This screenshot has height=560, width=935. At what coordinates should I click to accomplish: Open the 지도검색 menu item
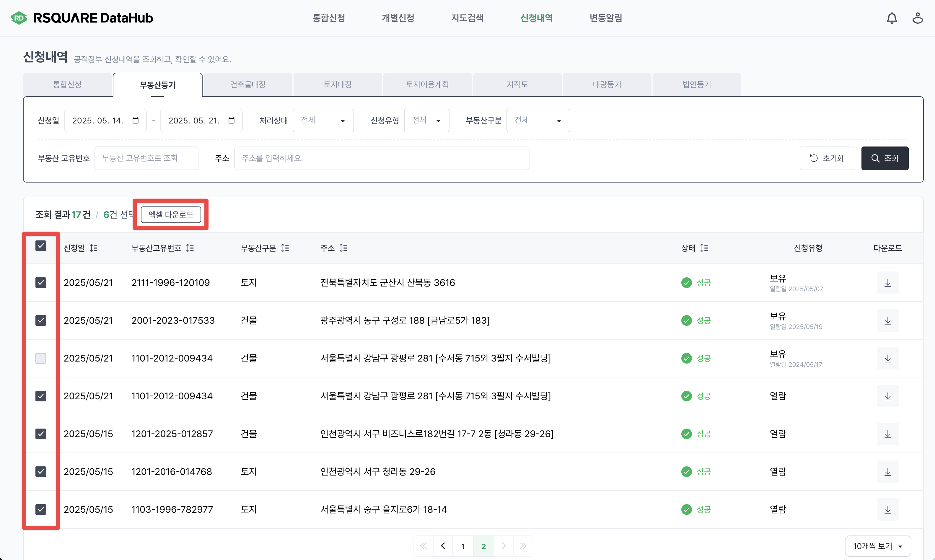467,18
